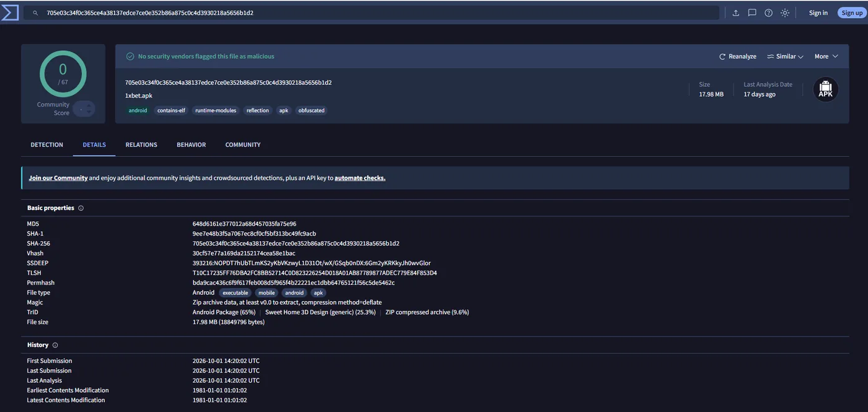Select the File size 17.98 MB value
Screen dimensions: 868x412
tap(229, 322)
